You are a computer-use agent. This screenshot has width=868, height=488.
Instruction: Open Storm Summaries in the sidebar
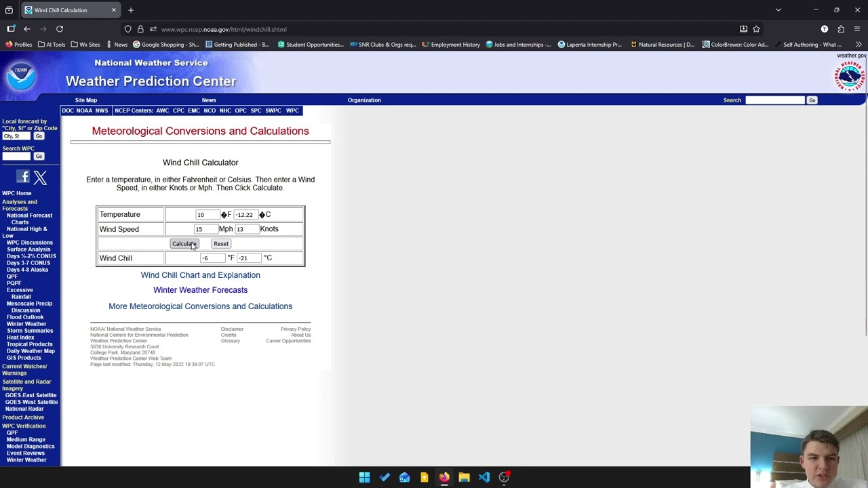pos(30,331)
